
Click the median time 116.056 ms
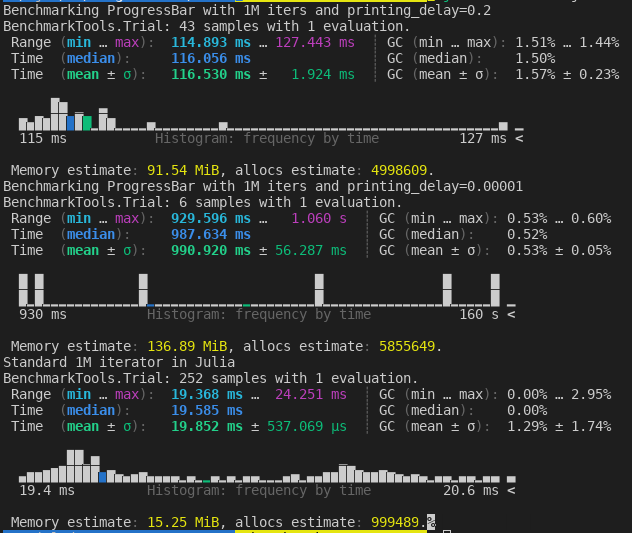pos(211,58)
